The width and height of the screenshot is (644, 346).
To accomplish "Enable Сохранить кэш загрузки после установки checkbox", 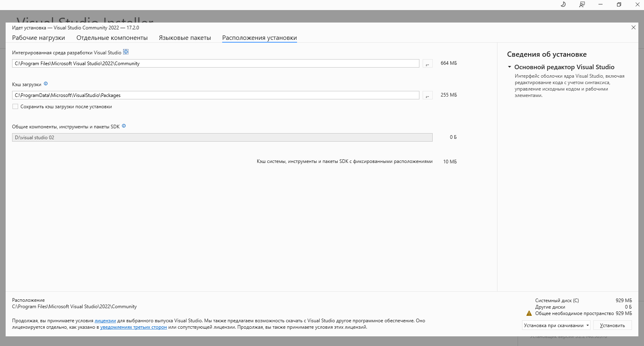I will click(x=15, y=107).
